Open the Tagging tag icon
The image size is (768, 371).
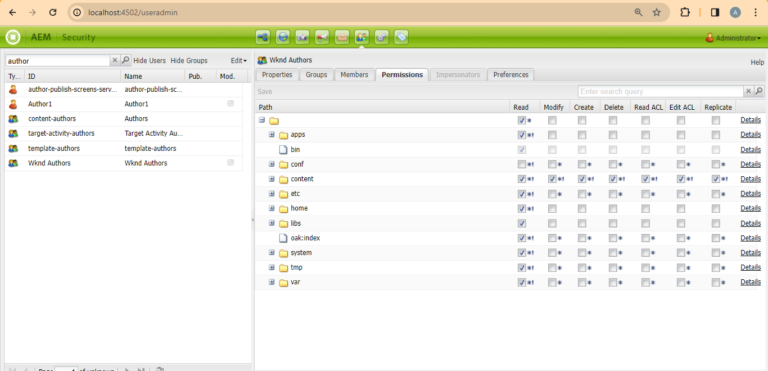[x=401, y=37]
